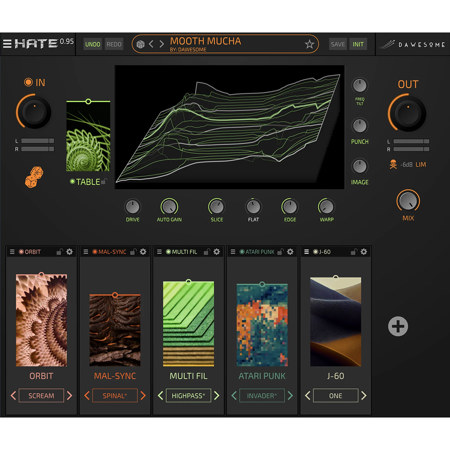Click the MIX knob
This screenshot has height=450, width=450.
408,201
